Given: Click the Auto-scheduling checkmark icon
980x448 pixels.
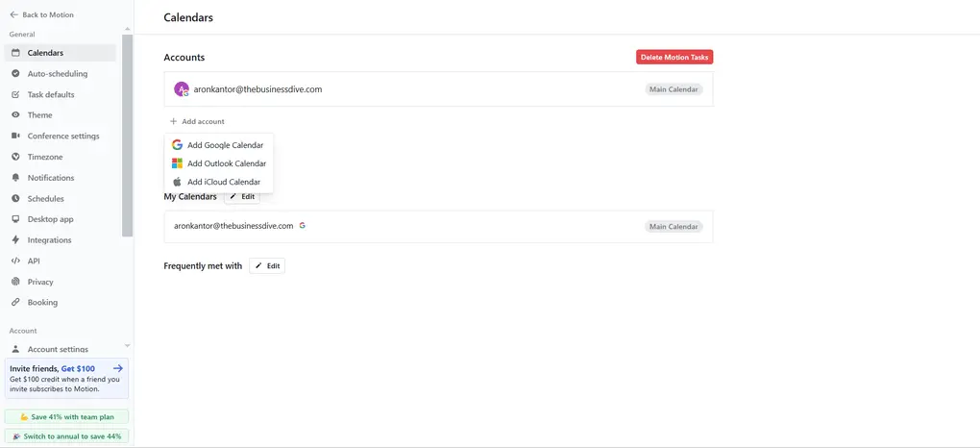Looking at the screenshot, I should [15, 74].
